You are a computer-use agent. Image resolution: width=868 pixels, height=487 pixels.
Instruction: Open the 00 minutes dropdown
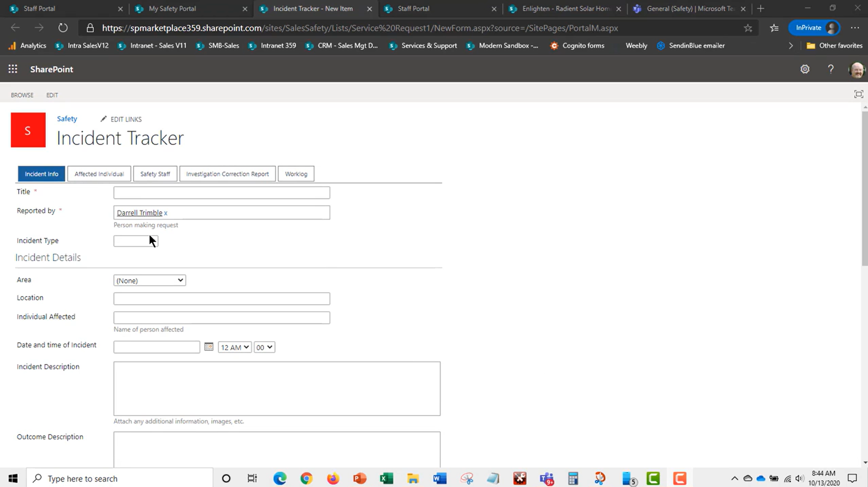[264, 347]
